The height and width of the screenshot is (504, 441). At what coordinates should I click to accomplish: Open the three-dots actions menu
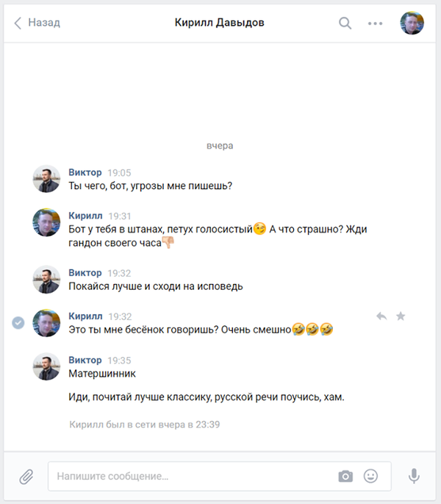[375, 23]
